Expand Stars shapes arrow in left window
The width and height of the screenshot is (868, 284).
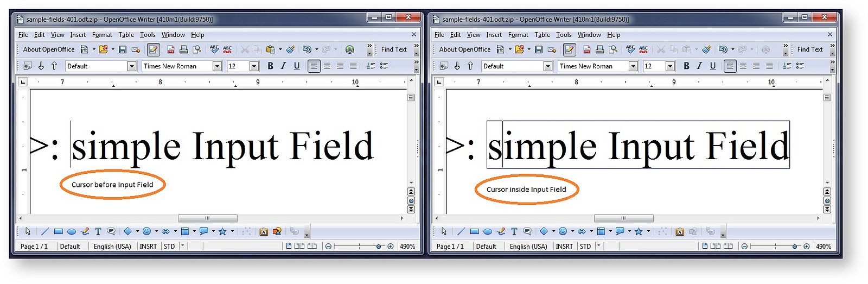tap(232, 231)
